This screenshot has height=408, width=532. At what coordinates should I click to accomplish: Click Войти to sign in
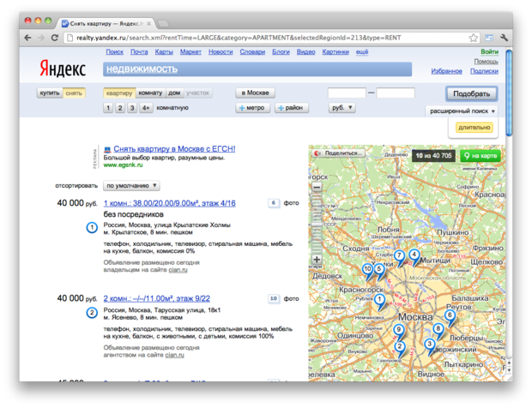click(489, 51)
